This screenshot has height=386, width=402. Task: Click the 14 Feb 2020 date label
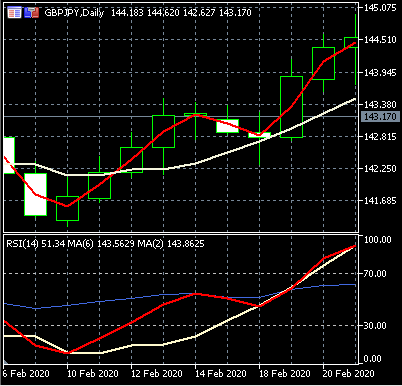click(221, 374)
